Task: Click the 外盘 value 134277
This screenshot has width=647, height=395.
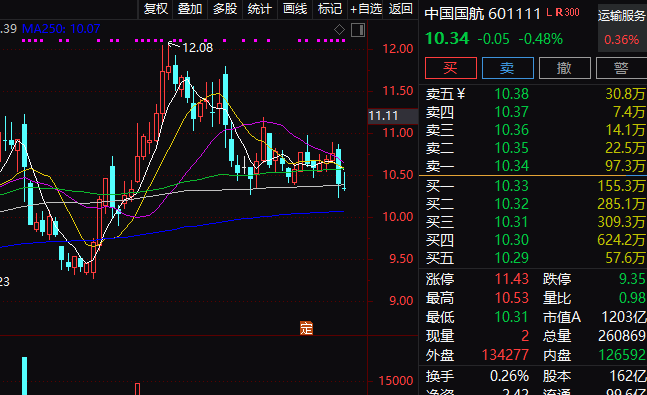Action: tap(505, 355)
